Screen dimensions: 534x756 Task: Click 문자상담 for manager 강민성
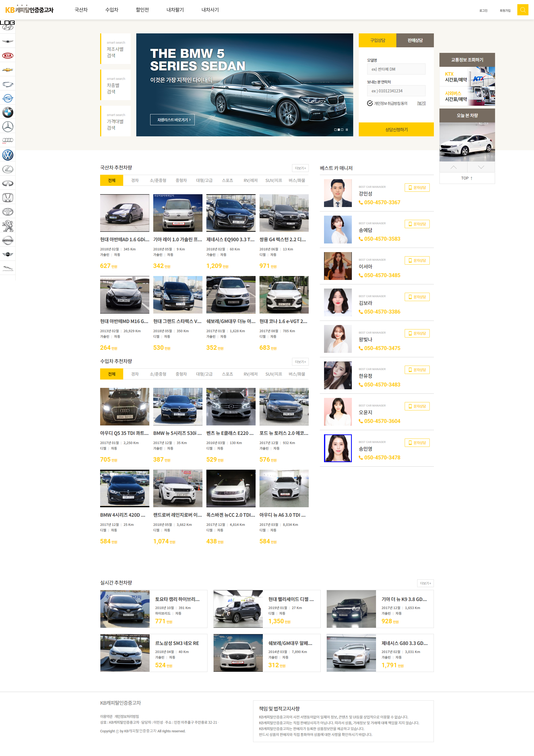pos(417,188)
